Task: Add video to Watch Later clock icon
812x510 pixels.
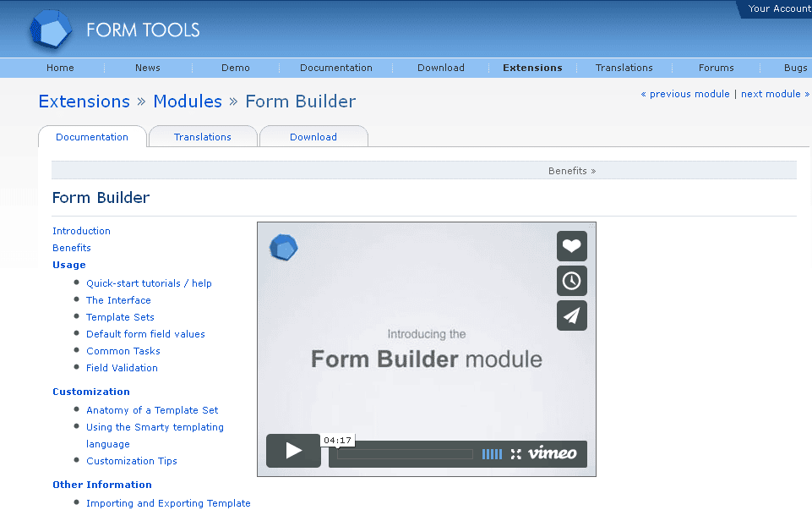Action: point(572,281)
